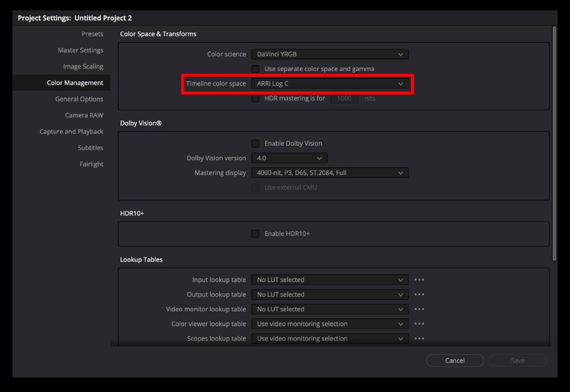Click the HDR mastering nits input field
The image size is (570, 392).
point(344,98)
